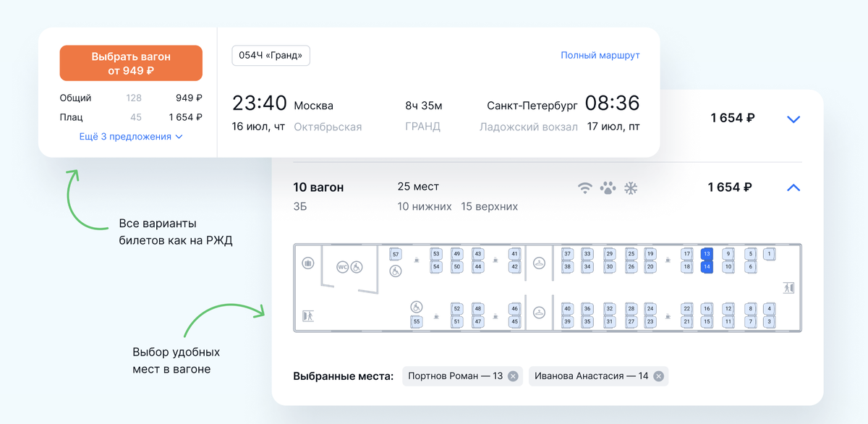
Task: Collapse the 10 вагон section chevron
Action: (x=793, y=188)
